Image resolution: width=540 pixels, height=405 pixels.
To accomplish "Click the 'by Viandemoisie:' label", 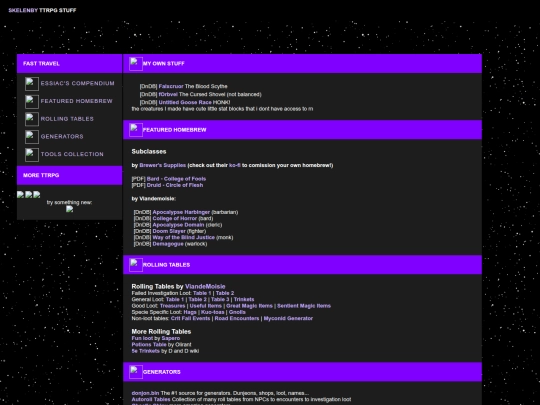I will [154, 199].
